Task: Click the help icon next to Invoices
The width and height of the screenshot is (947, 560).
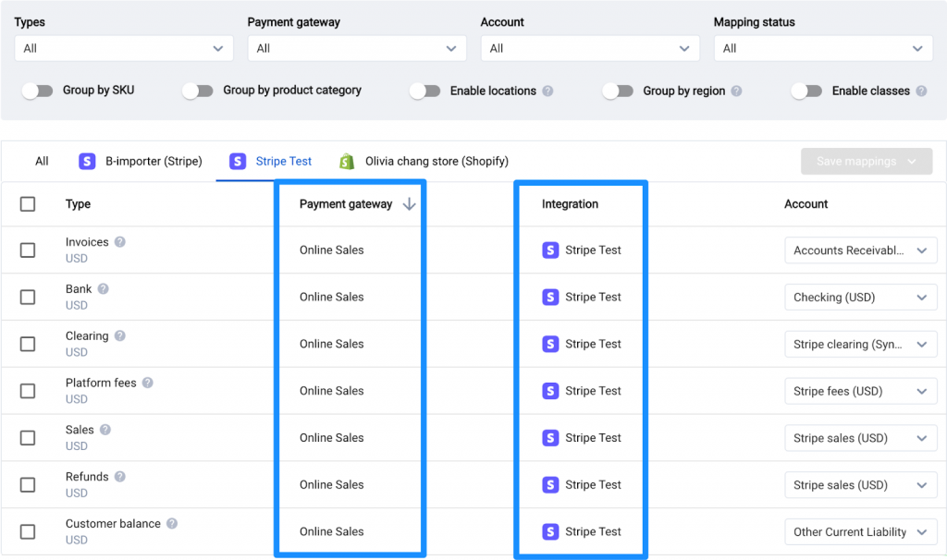Action: point(120,242)
